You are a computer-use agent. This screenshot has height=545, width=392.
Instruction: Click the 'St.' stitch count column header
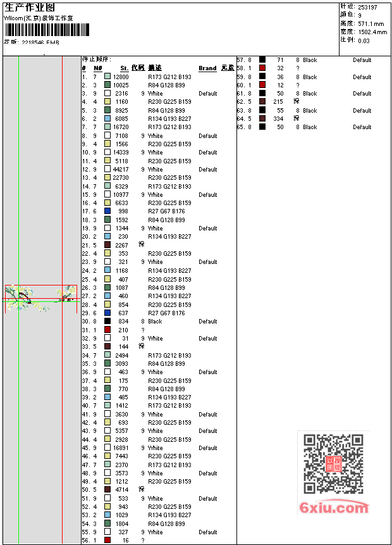click(125, 68)
